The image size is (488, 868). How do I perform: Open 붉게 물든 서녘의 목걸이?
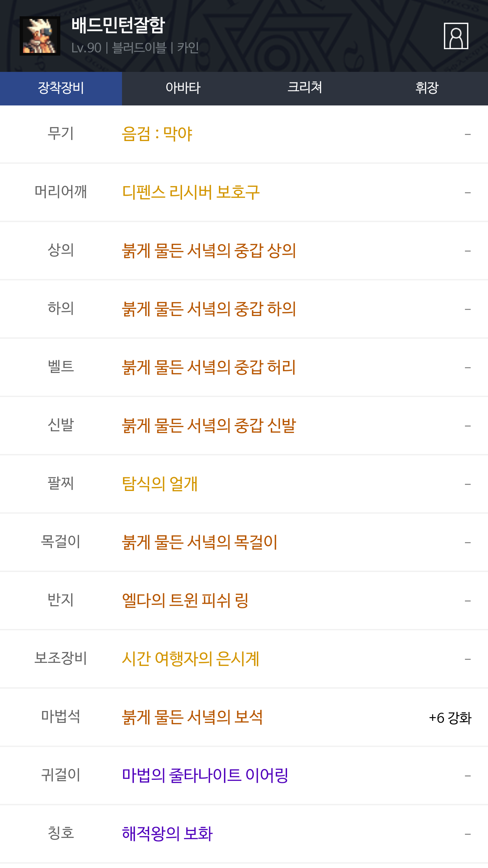pos(200,542)
